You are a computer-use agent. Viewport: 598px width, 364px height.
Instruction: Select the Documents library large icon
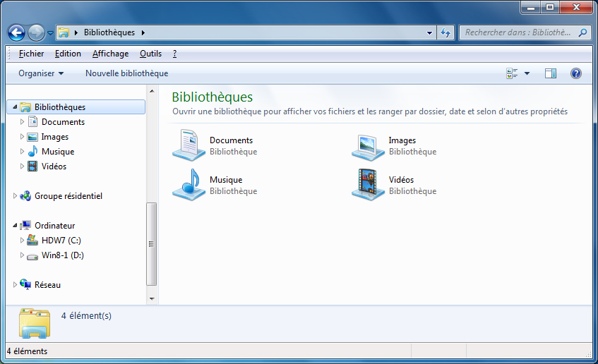point(189,145)
